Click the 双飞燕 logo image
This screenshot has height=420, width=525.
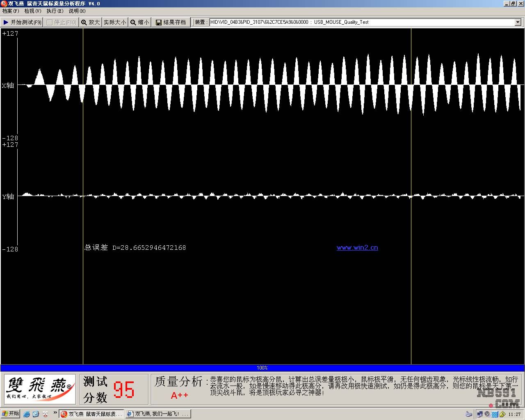click(40, 389)
